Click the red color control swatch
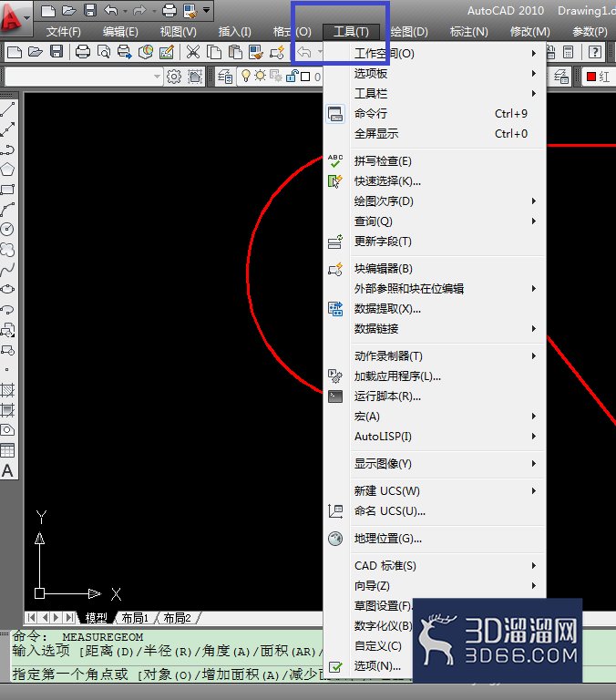Image resolution: width=616 pixels, height=700 pixels. click(591, 77)
